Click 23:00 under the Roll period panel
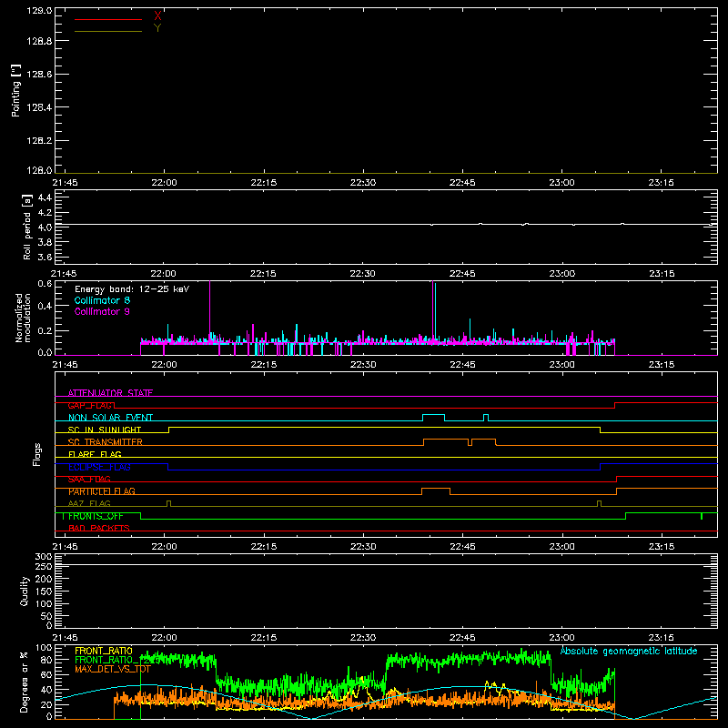 pyautogui.click(x=562, y=274)
